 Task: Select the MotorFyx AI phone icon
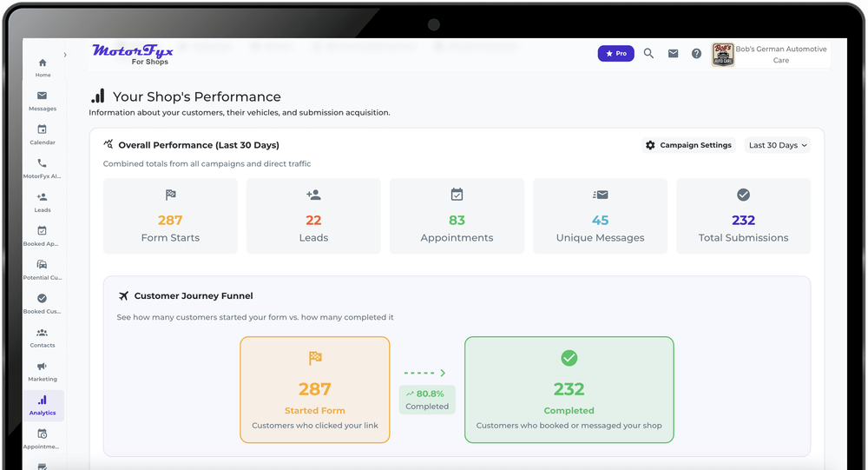tap(43, 168)
